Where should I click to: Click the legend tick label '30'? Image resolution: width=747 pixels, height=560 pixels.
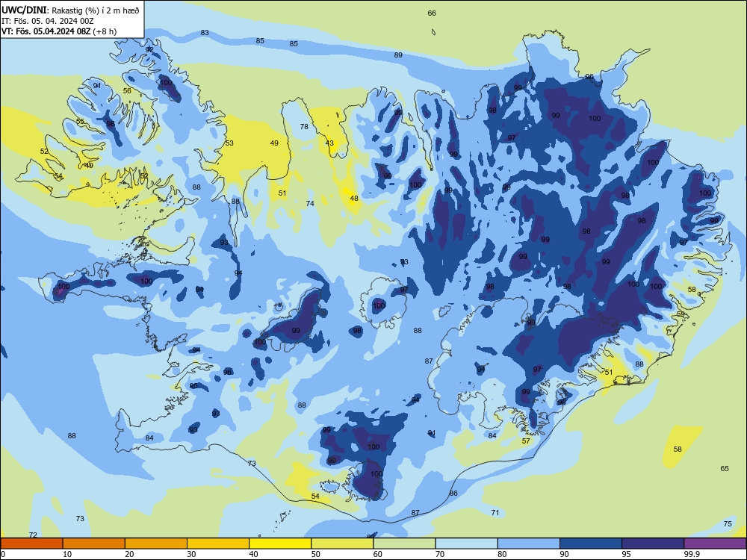pyautogui.click(x=191, y=554)
